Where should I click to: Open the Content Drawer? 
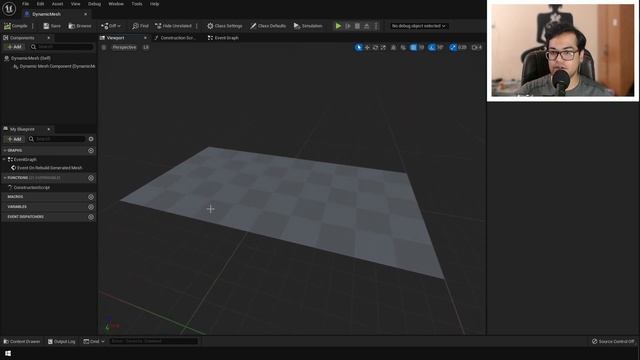22,341
